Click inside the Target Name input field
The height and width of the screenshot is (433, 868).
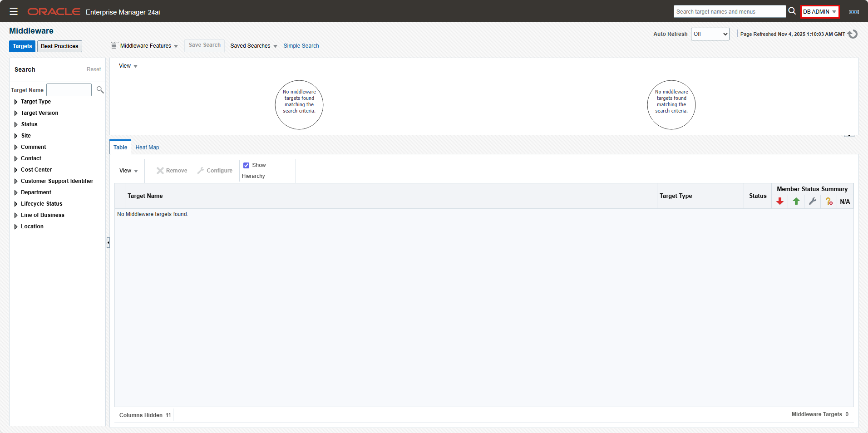tap(69, 89)
